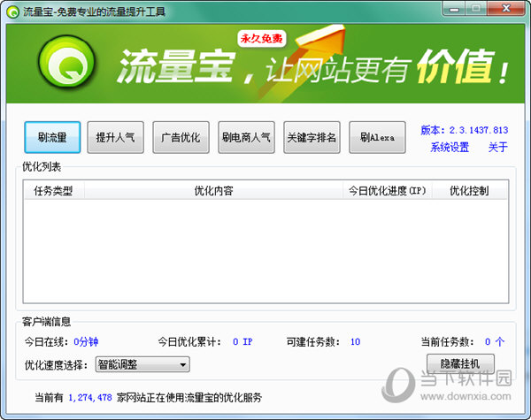Sort by 今日优化进度(IP) column

pos(388,191)
